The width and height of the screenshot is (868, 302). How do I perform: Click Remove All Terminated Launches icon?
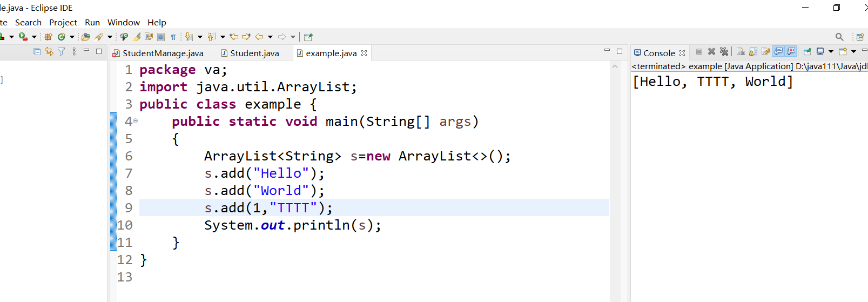pos(724,52)
